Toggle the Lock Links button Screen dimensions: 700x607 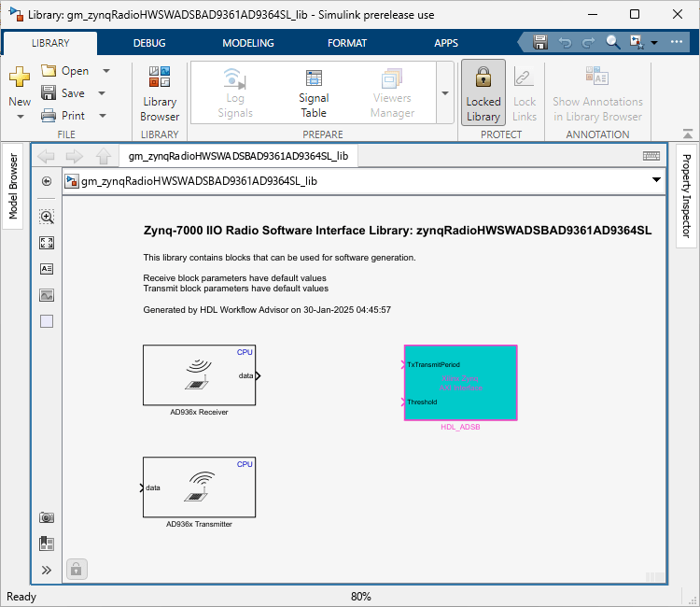point(525,92)
